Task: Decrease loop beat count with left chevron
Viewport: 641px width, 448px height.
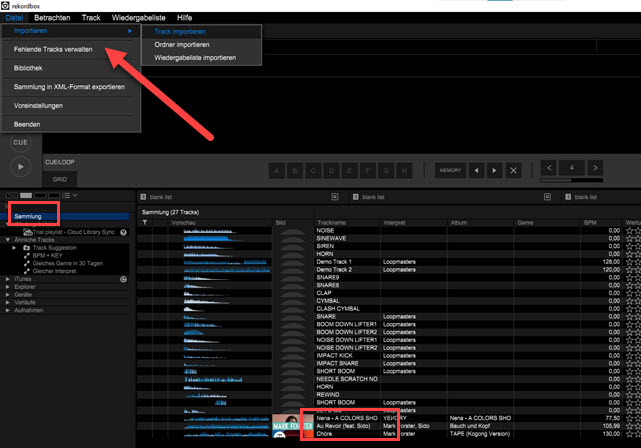Action: (549, 168)
